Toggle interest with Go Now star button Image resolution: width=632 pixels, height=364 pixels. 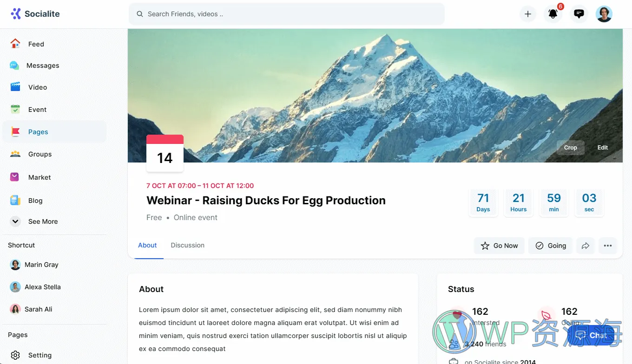[x=499, y=246]
